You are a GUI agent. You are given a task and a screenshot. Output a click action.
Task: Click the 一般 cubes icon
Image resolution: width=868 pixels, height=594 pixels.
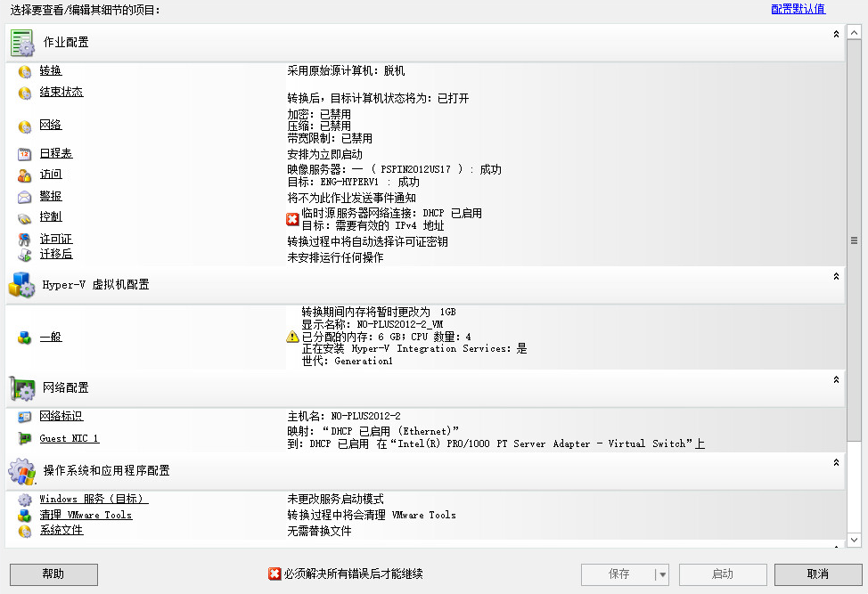(x=24, y=338)
